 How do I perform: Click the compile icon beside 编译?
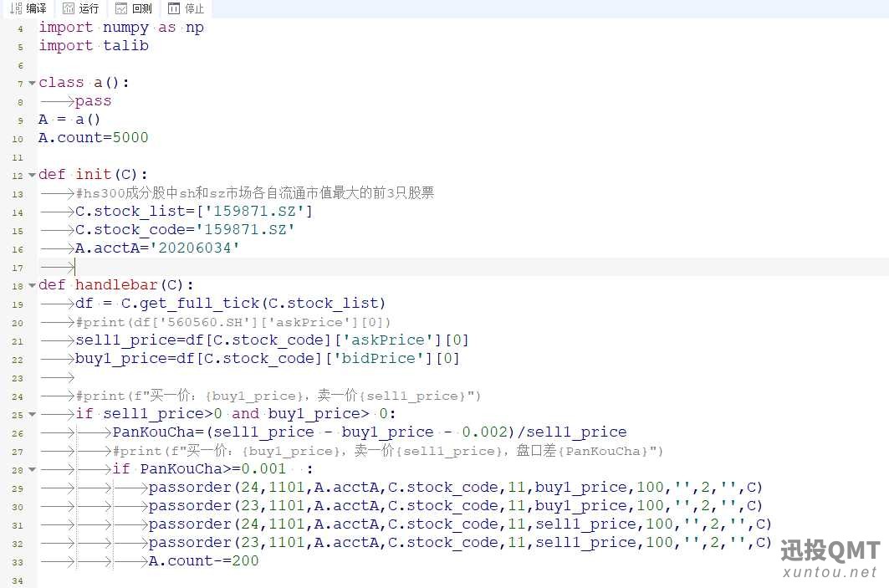tap(17, 8)
